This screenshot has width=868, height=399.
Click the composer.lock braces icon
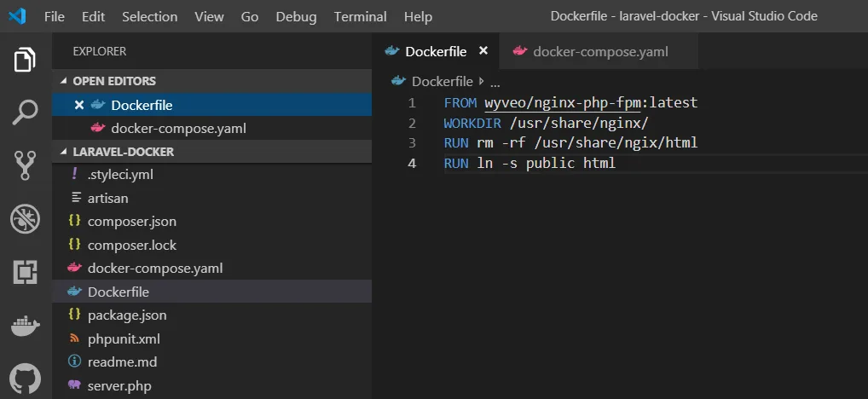(74, 244)
